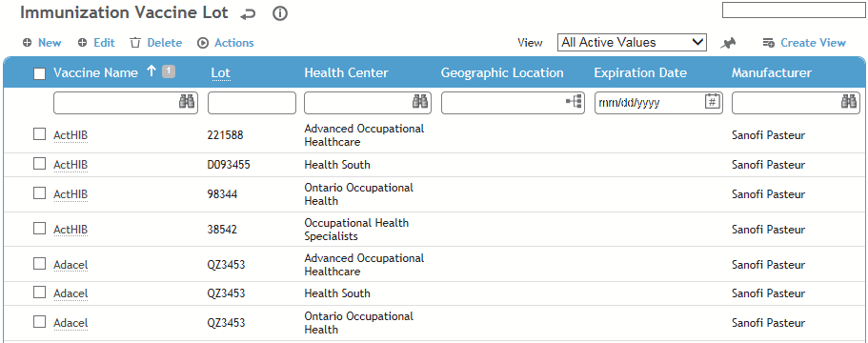Click the ascending sort arrow on Vaccine Name
868x343 pixels.
(151, 71)
